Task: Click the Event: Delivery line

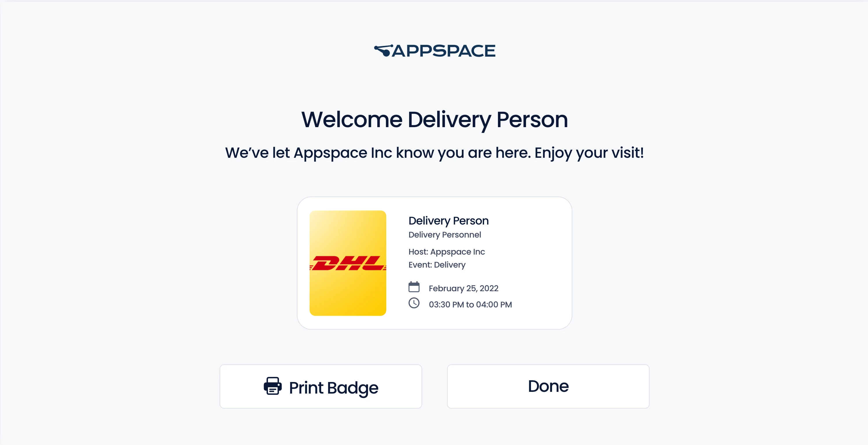Action: 437,265
